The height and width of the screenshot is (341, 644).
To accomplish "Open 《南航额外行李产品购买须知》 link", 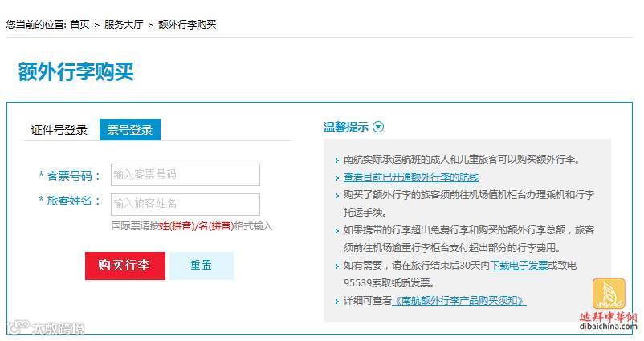I will (x=459, y=300).
